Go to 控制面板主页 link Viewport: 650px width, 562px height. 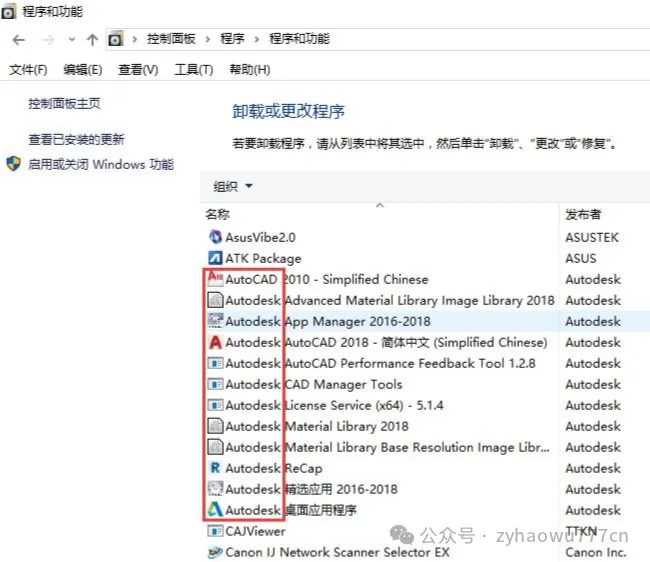(64, 103)
